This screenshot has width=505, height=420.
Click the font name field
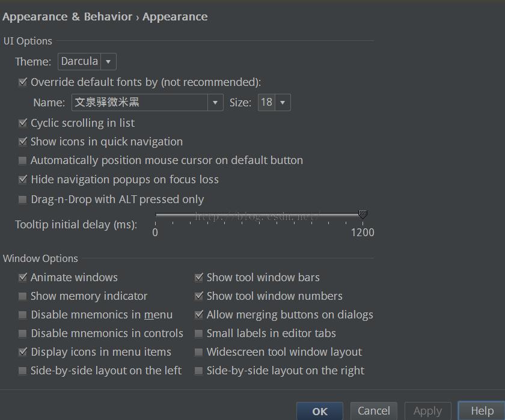139,102
